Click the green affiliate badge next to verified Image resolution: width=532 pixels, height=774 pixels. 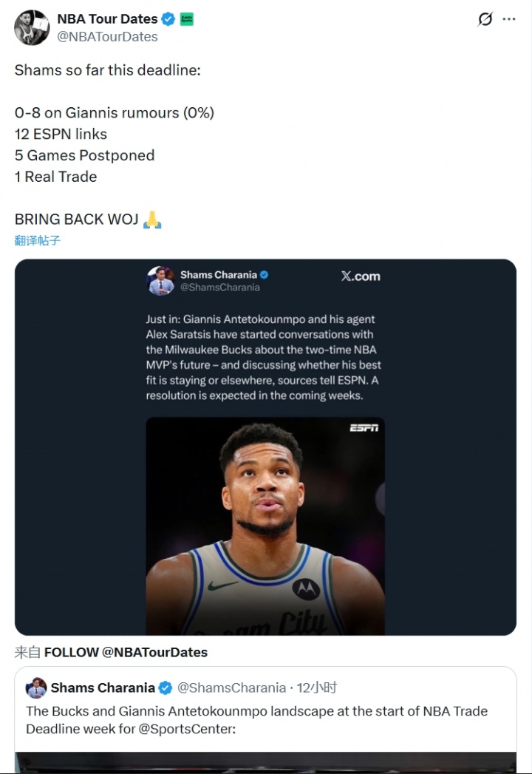point(187,19)
